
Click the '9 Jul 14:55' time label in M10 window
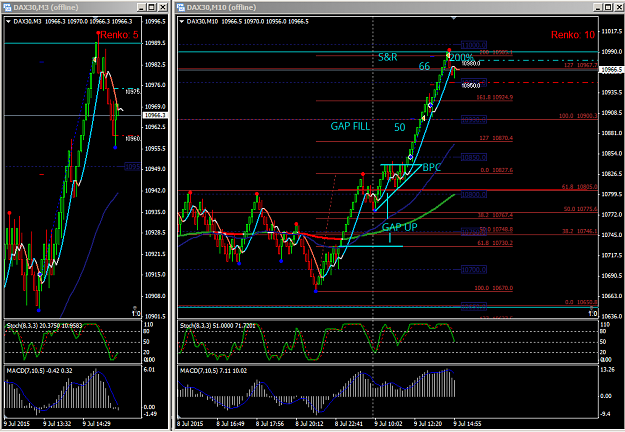[467, 424]
